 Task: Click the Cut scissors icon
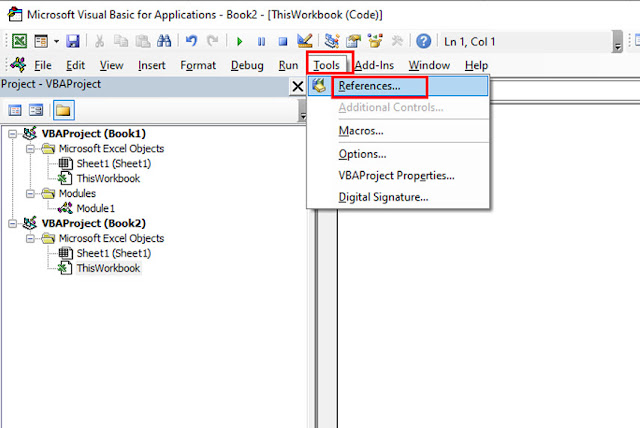99,41
